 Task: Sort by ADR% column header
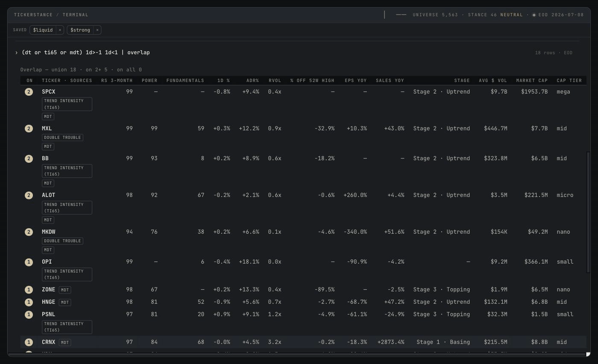(253, 80)
